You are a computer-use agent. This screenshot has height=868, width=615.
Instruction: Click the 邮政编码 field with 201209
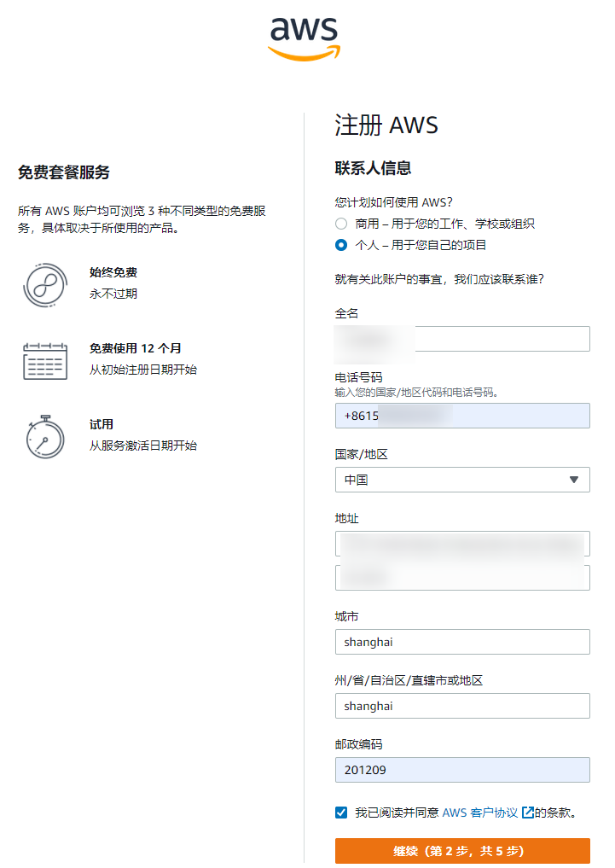462,770
